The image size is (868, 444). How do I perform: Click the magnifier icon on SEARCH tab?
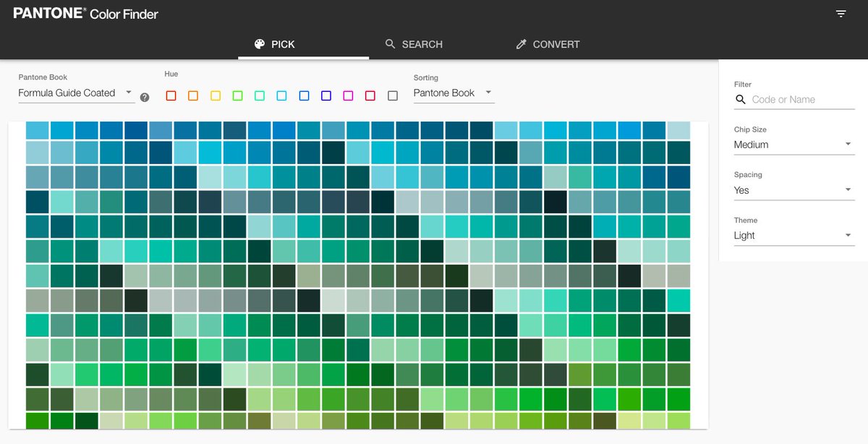(x=391, y=44)
